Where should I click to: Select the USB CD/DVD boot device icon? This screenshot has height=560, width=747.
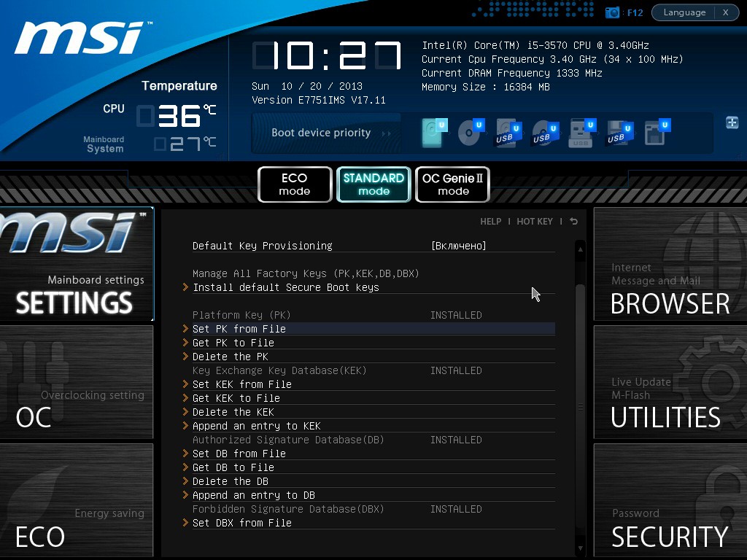545,133
